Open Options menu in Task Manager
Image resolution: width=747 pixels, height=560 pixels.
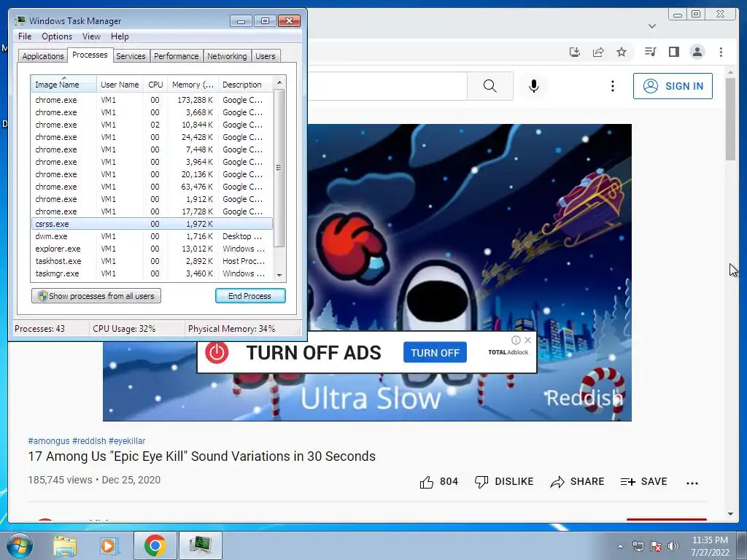pos(57,36)
